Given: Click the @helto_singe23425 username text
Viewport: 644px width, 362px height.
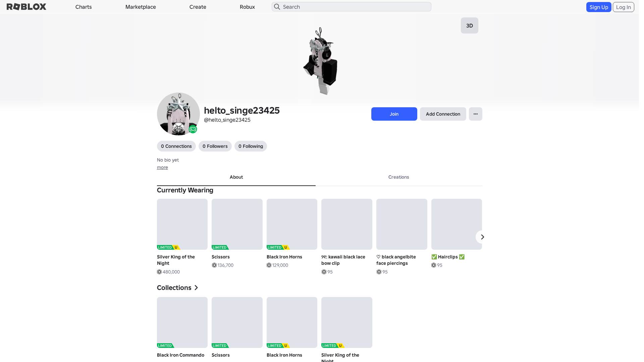Looking at the screenshot, I should coord(227,120).
